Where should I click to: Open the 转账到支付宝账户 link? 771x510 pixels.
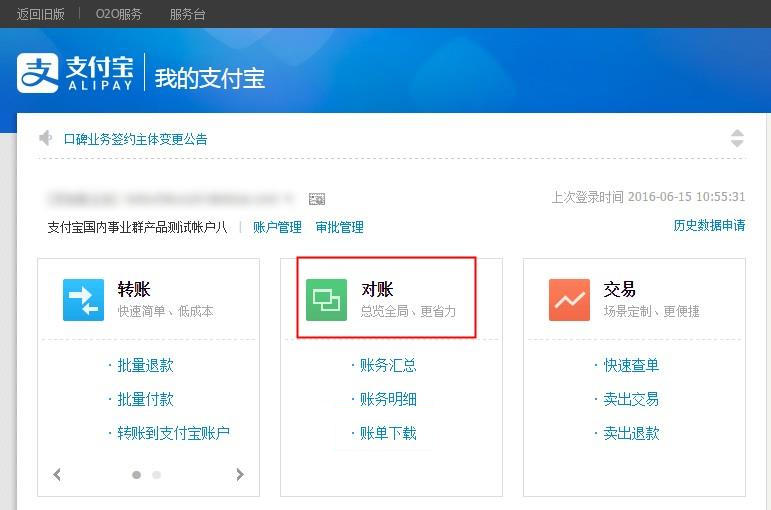(x=174, y=433)
